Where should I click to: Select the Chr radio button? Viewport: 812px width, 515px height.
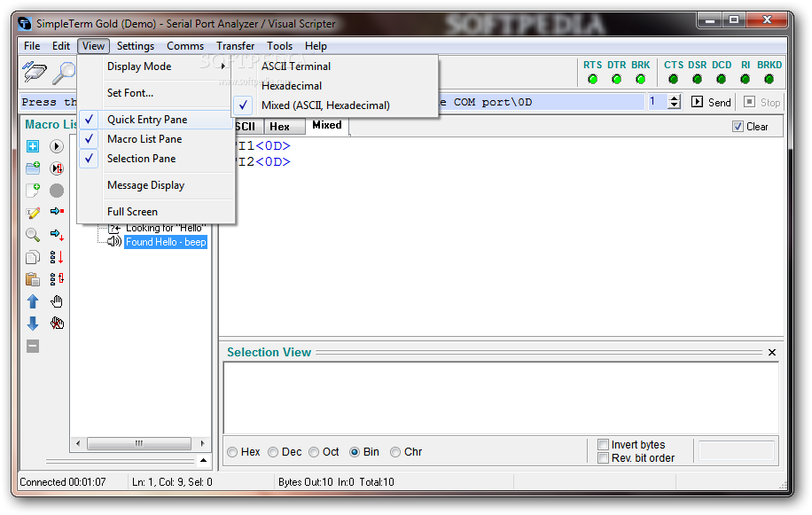click(x=395, y=452)
